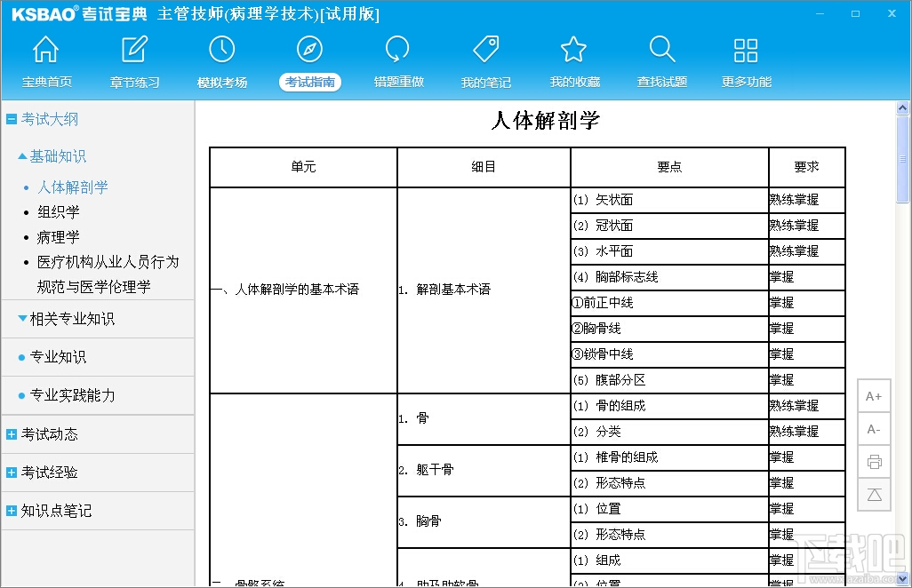
Task: Click the 1. 解剖基本术语 cell
Action: (x=484, y=290)
